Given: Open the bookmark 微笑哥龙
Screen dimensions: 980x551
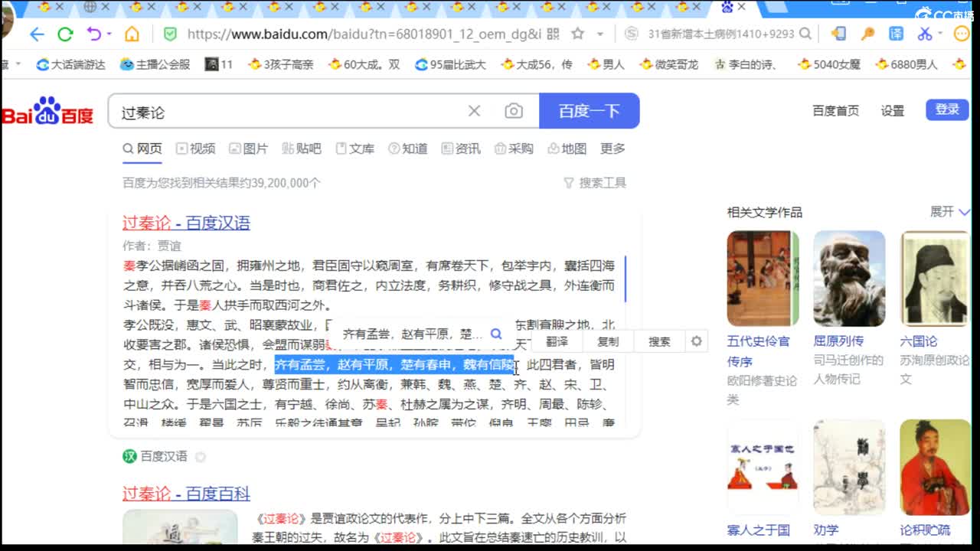Looking at the screenshot, I should point(668,64).
